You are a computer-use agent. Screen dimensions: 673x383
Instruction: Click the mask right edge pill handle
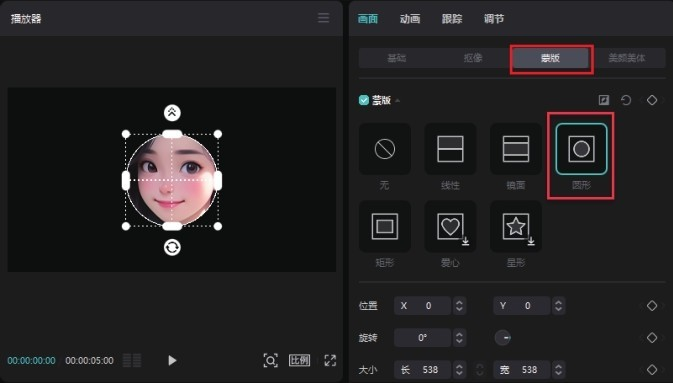tap(218, 180)
